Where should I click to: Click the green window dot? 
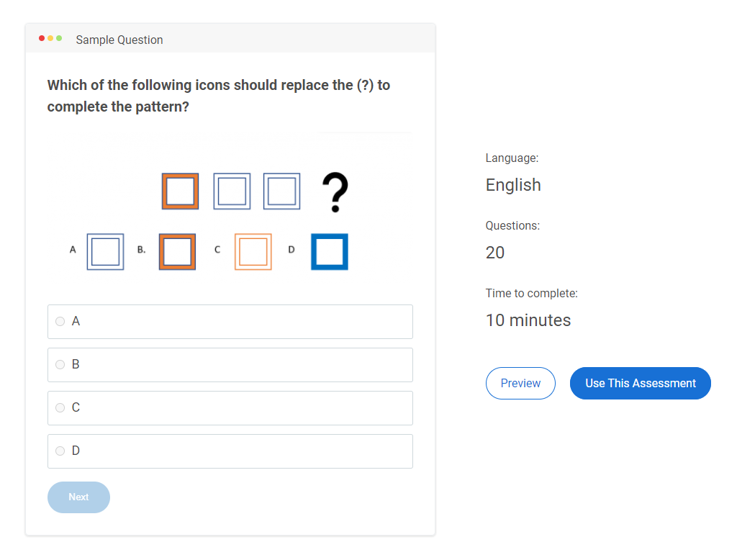[59, 38]
